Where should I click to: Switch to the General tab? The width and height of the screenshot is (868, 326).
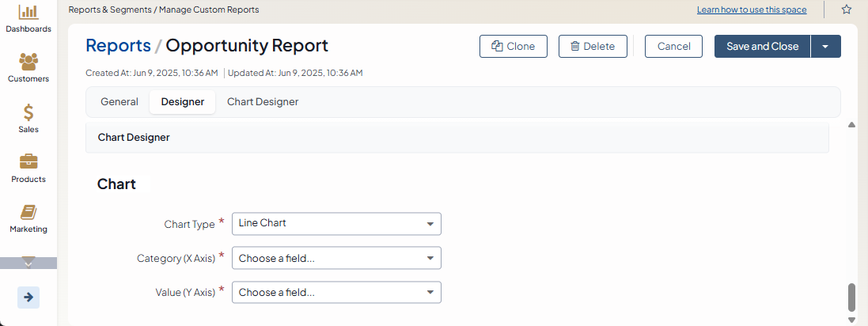tap(119, 102)
